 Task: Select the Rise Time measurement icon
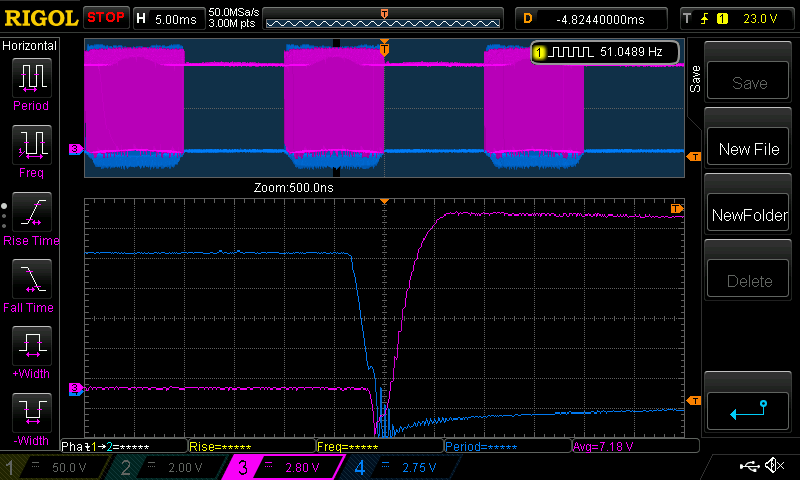[30, 214]
